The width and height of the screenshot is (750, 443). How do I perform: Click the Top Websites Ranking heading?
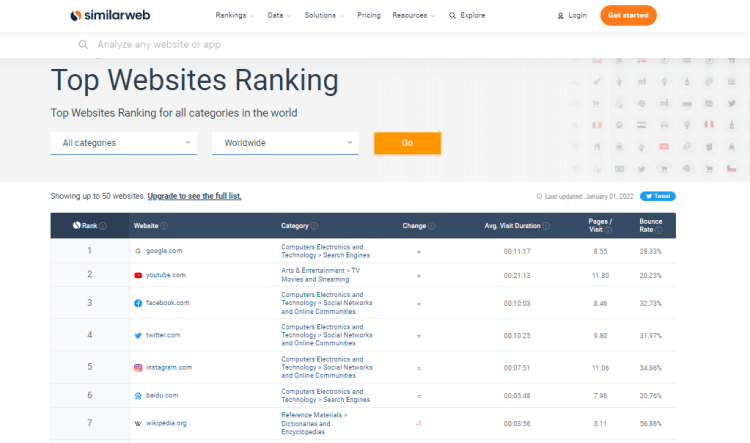pos(195,80)
